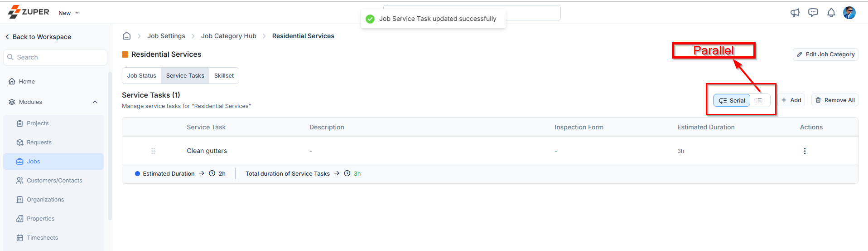Open the user profile avatar
The height and width of the screenshot is (251, 868).
coord(849,13)
